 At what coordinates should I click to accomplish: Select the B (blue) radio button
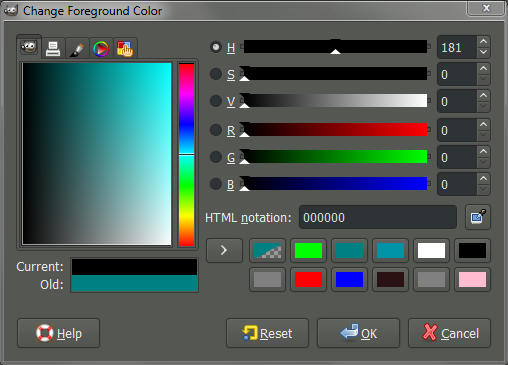click(216, 184)
